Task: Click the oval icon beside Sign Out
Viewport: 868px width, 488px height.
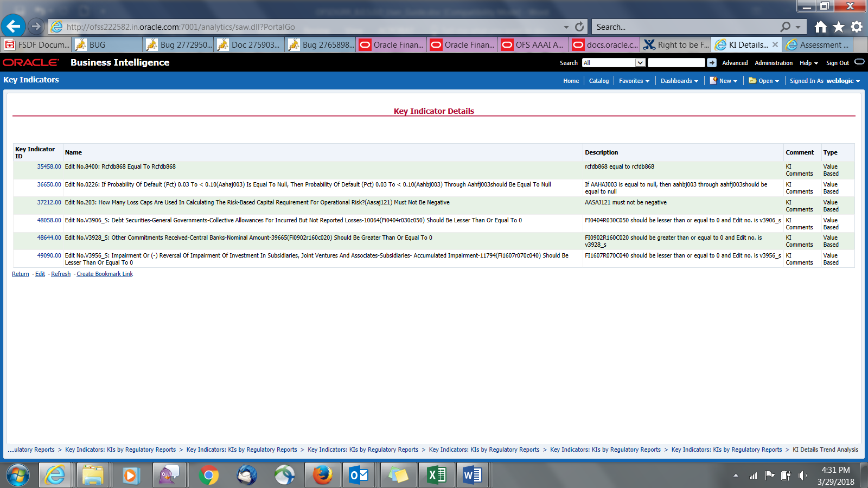Action: [859, 62]
